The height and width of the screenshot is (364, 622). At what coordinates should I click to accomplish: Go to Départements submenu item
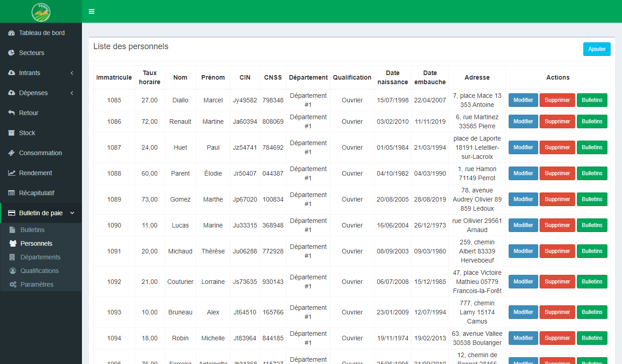[40, 257]
